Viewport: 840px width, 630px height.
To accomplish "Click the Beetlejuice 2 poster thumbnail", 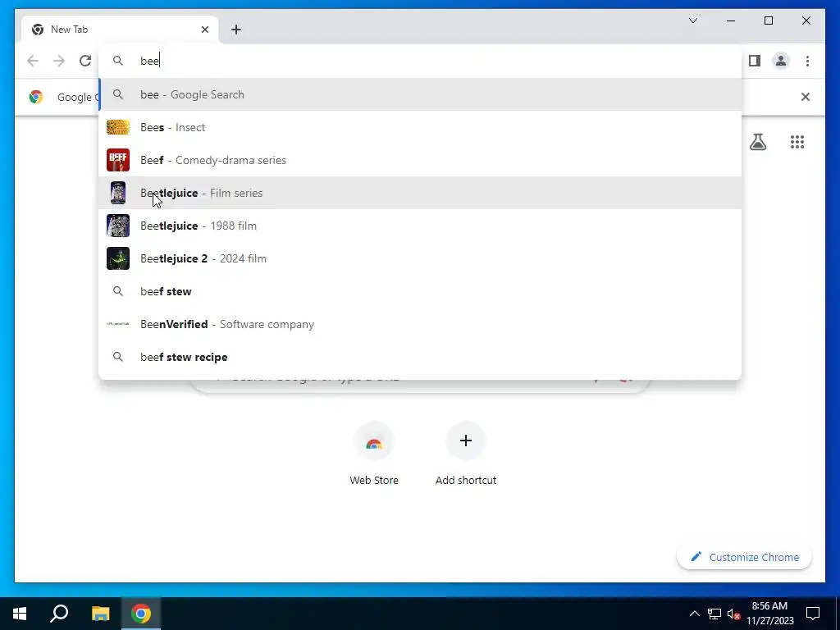I will click(118, 258).
